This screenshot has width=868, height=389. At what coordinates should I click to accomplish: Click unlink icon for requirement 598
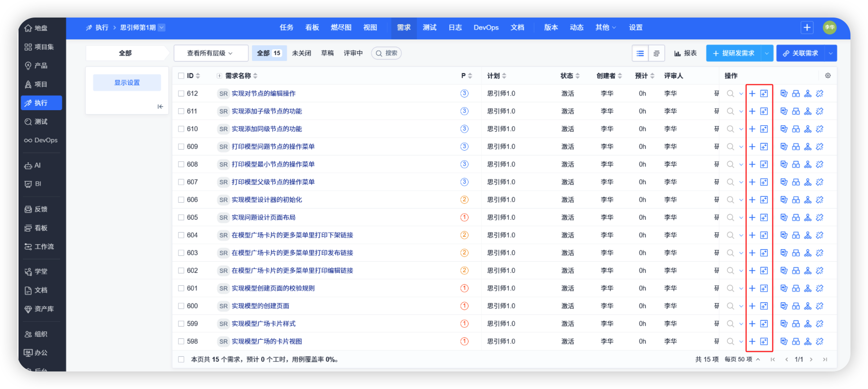[820, 342]
